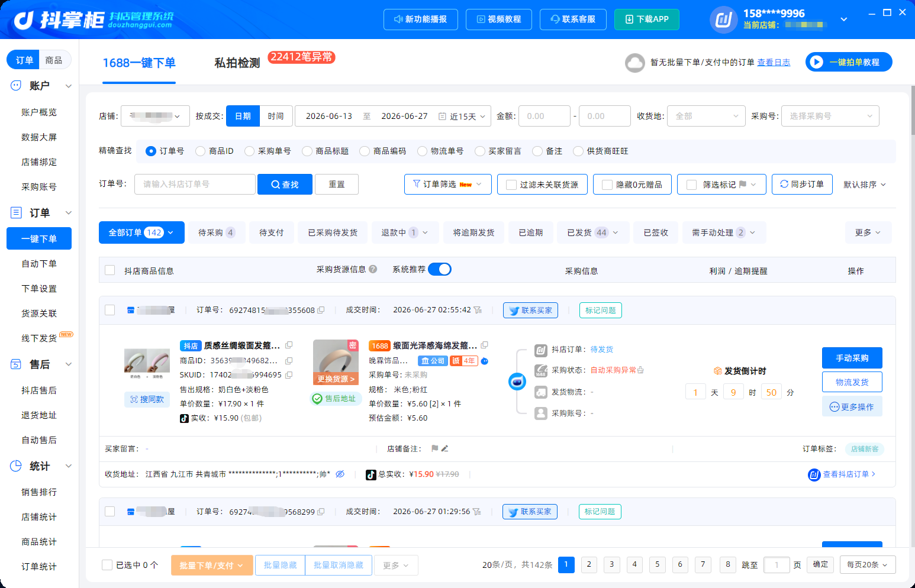Click 联系买家 for order ending 355608
The width and height of the screenshot is (915, 588).
coord(530,310)
